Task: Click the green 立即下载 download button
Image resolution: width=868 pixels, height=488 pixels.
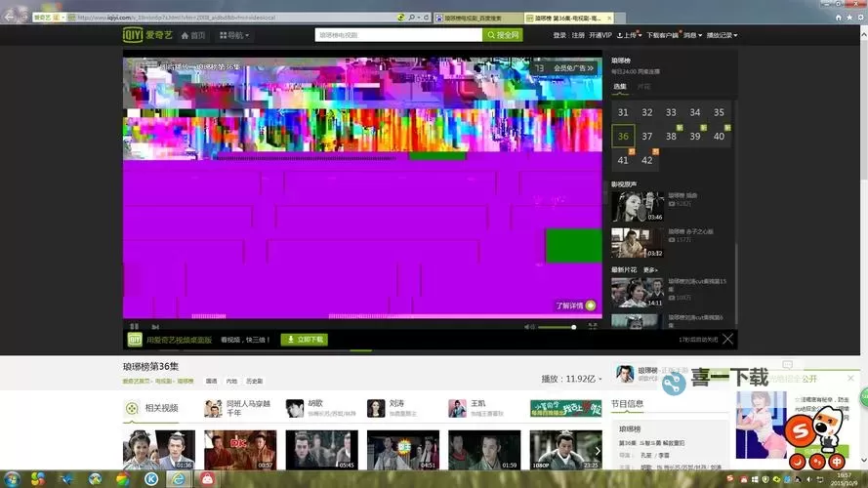Action: [x=304, y=340]
